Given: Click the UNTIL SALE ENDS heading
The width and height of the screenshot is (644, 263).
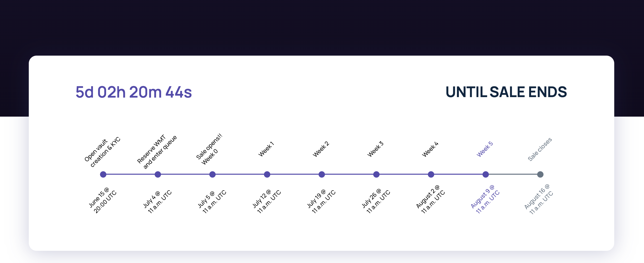Looking at the screenshot, I should (506, 92).
